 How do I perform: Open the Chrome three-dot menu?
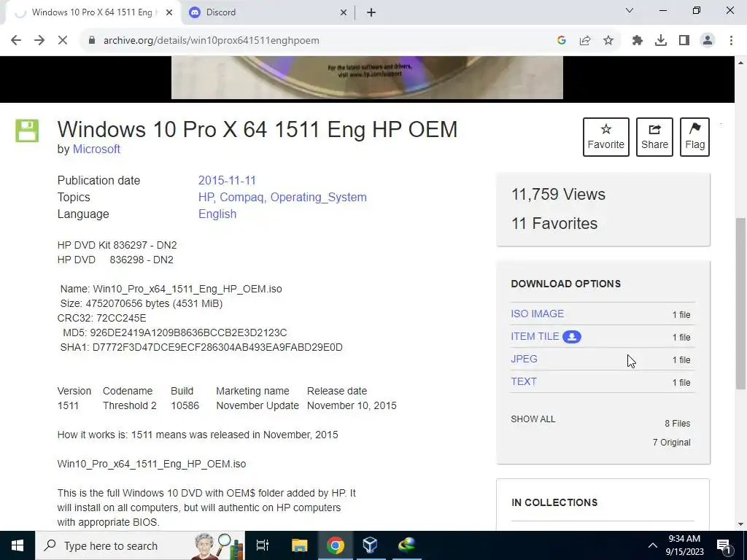pyautogui.click(x=731, y=41)
